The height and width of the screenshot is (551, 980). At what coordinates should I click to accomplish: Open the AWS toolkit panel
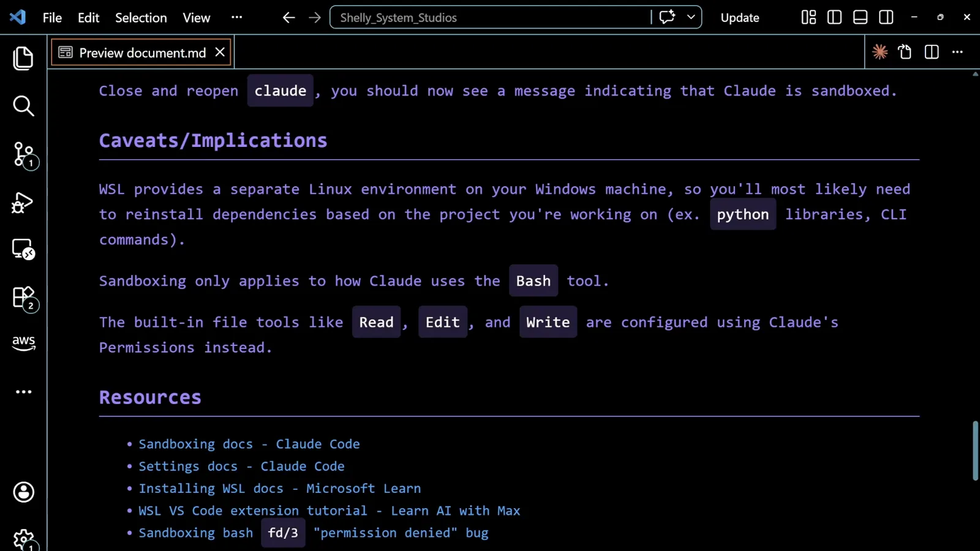[23, 343]
